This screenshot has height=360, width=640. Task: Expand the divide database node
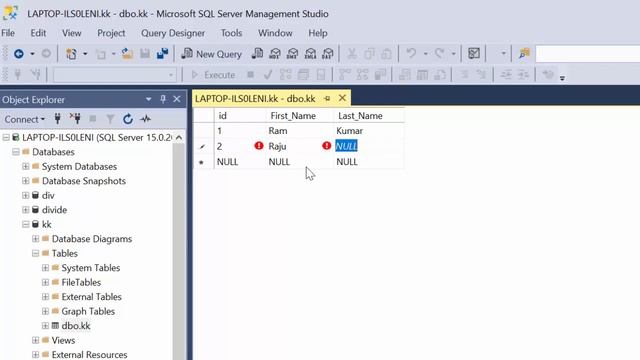[x=25, y=210]
